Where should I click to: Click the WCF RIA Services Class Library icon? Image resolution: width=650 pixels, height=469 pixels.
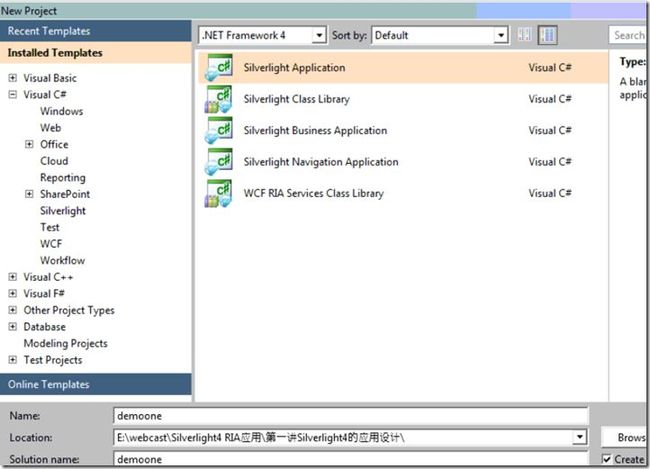click(x=218, y=193)
